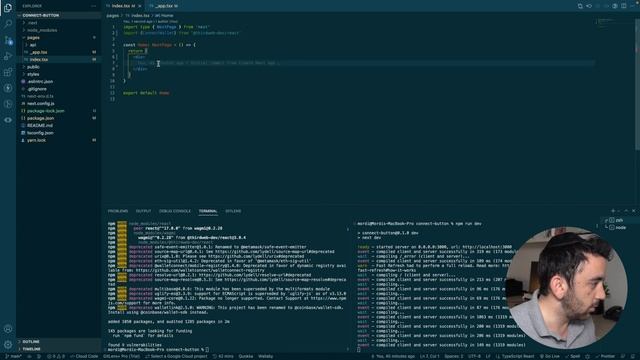Screen dimensions: 640x360
Task: Click code line 12 export default statement
Action: point(146,93)
